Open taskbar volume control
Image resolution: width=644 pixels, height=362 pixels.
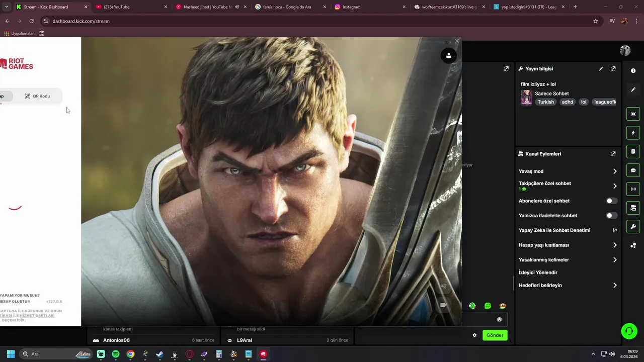click(612, 354)
